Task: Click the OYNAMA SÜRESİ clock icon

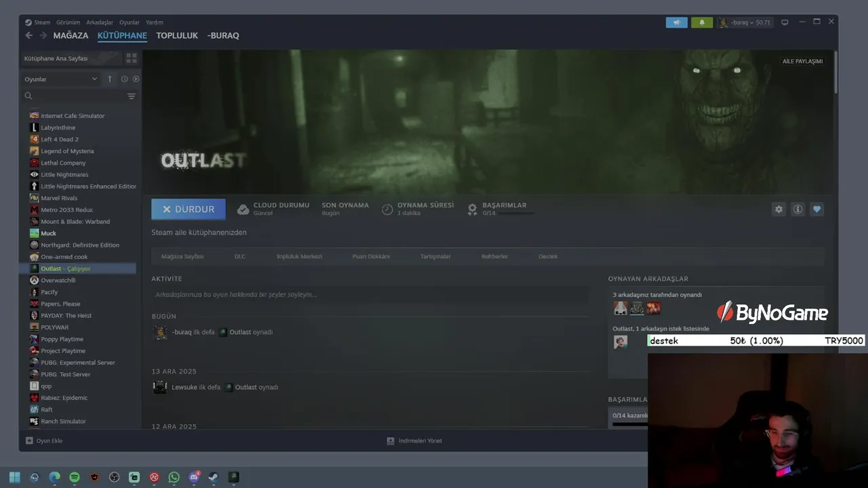Action: [x=387, y=209]
